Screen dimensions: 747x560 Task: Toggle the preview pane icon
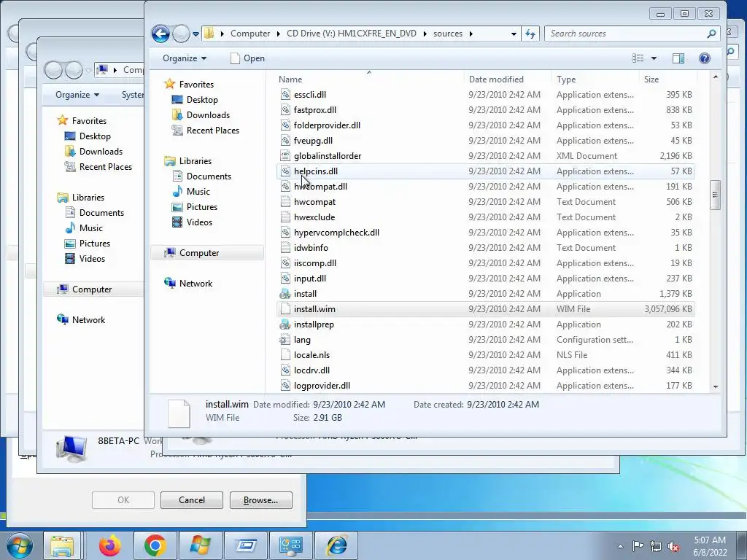678,58
